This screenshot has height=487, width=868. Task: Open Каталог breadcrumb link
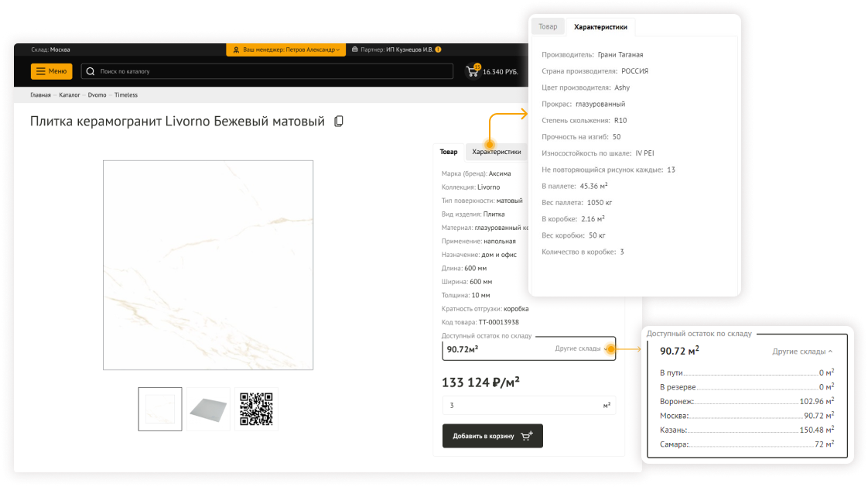click(x=70, y=95)
